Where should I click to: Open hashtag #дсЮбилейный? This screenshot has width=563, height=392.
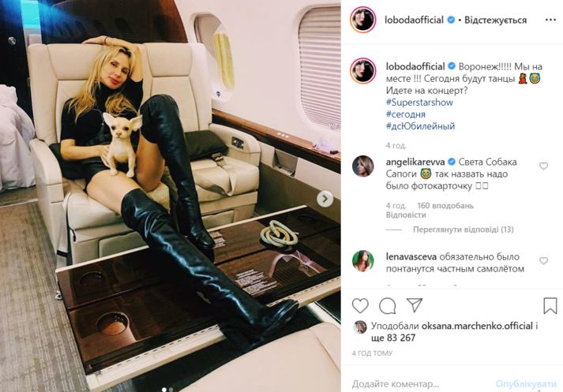point(420,126)
